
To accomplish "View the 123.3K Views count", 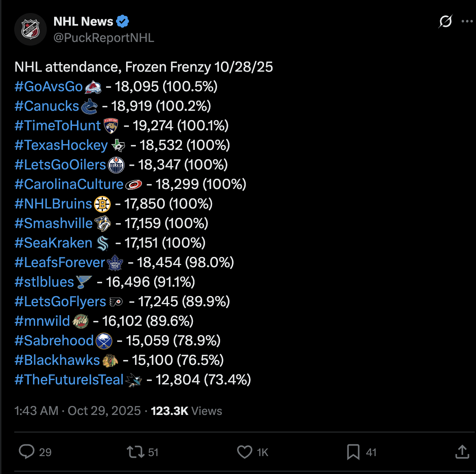I will (x=186, y=411).
